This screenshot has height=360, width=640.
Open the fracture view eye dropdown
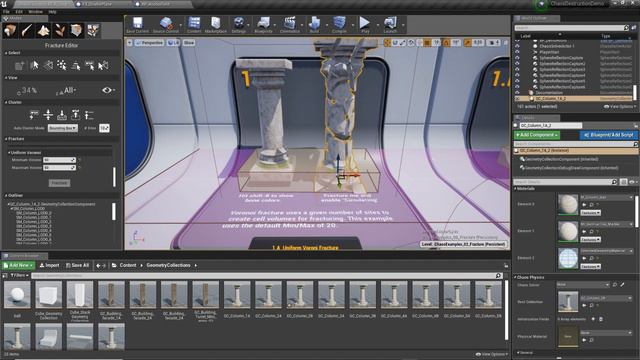click(108, 90)
